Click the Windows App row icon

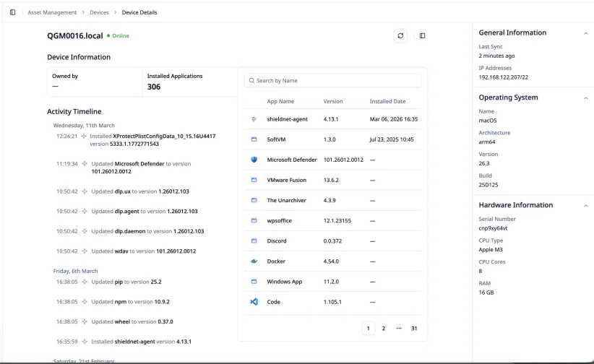point(254,282)
